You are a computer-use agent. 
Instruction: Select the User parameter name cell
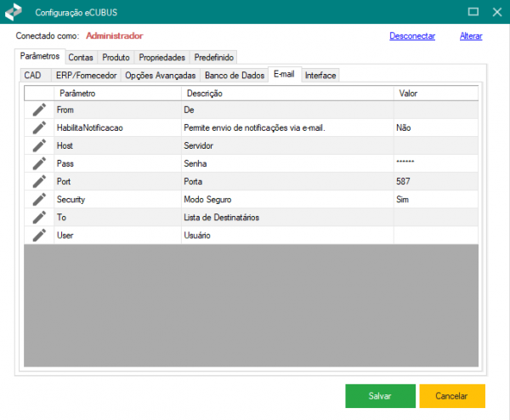(117, 236)
